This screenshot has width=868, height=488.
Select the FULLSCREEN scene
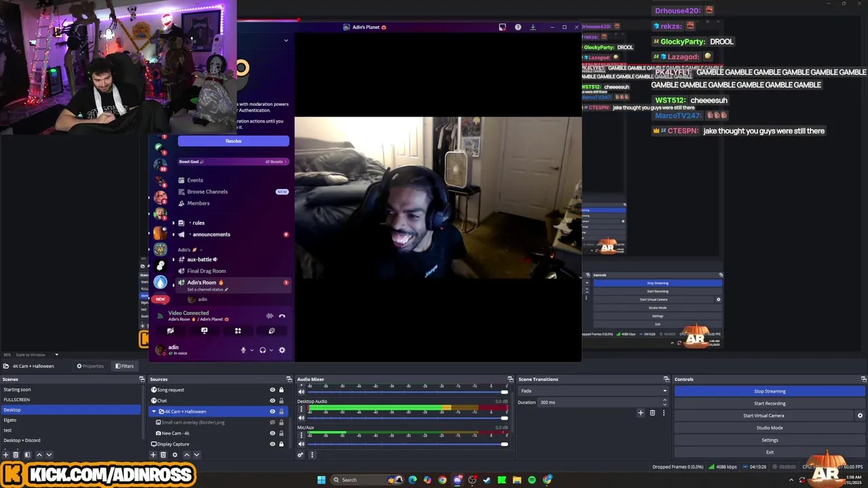[71, 400]
